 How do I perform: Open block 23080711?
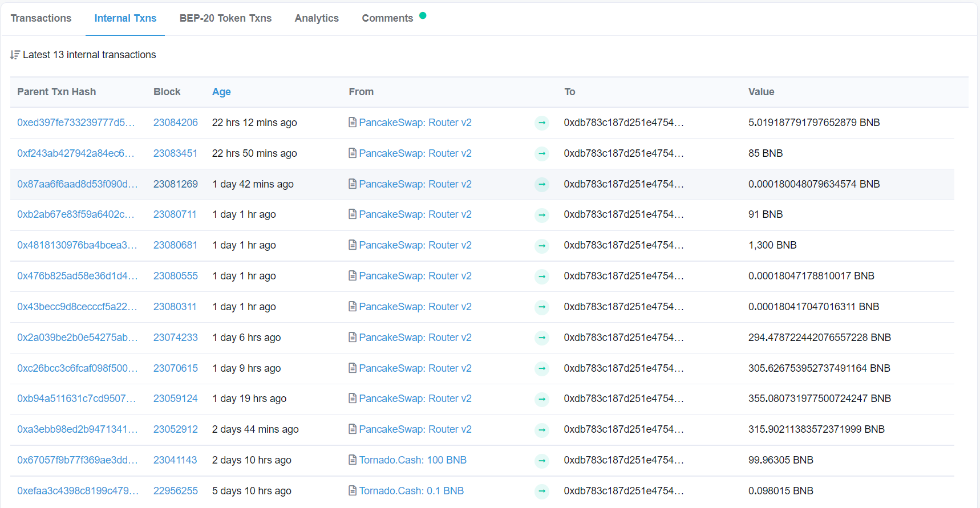[x=175, y=214]
